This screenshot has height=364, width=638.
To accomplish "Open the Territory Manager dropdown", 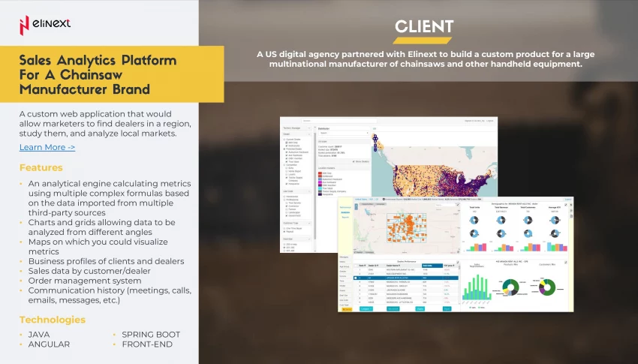I will coord(297,128).
